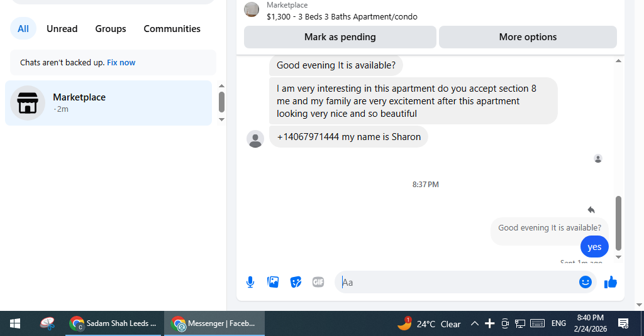Open Windows notification center icon
Screen dimensions: 644x336
623,323
